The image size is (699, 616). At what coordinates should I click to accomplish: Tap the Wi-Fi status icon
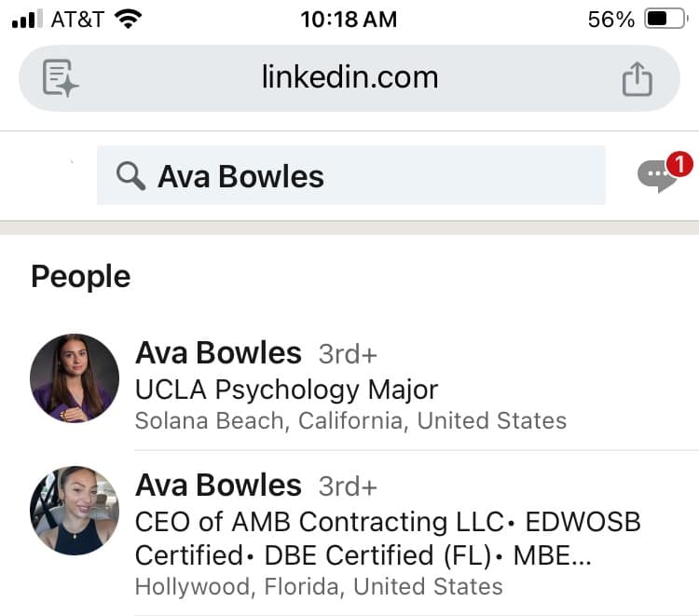(130, 19)
